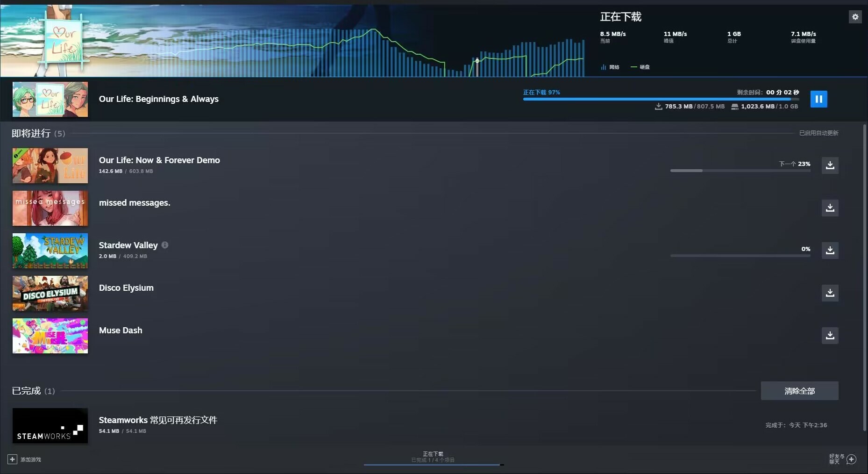Click the vertical scrollbar on the right

865,277
